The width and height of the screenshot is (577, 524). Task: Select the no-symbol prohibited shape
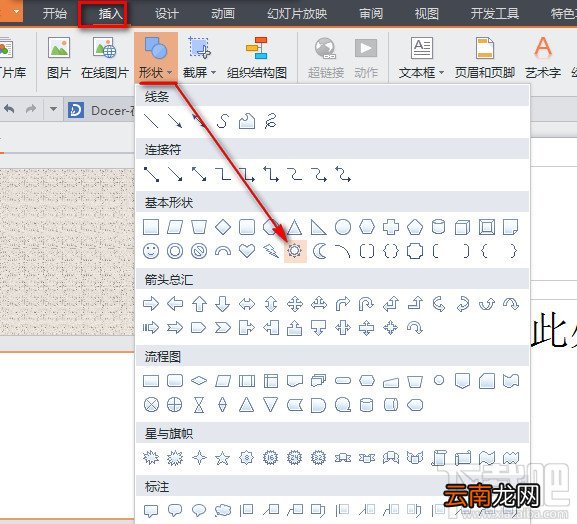tap(199, 251)
